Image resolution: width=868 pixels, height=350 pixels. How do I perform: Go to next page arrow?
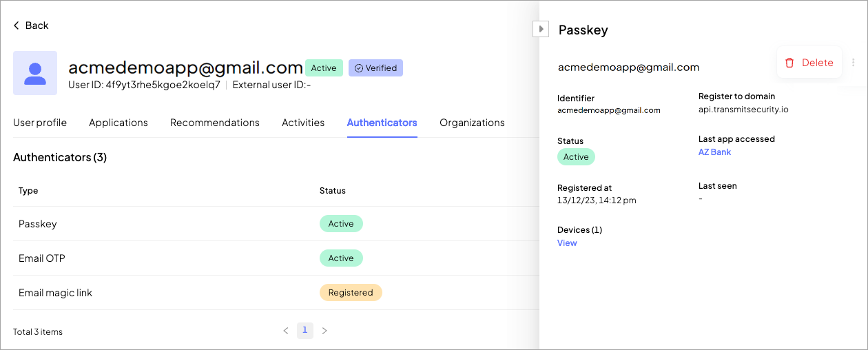[324, 331]
